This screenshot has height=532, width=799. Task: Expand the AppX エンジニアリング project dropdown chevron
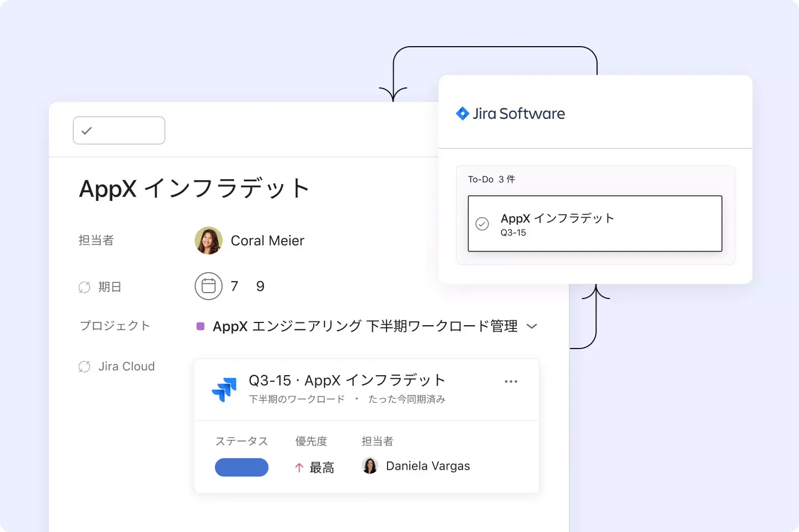click(532, 326)
